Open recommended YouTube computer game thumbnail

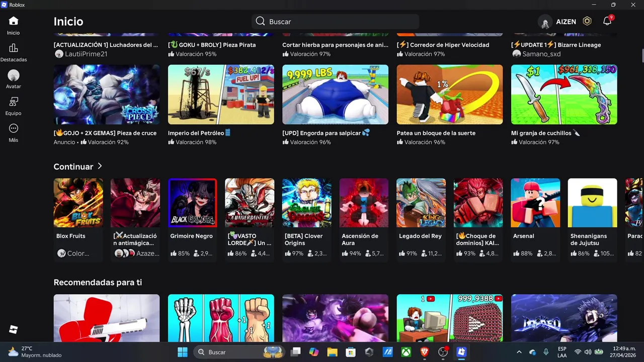pyautogui.click(x=450, y=318)
